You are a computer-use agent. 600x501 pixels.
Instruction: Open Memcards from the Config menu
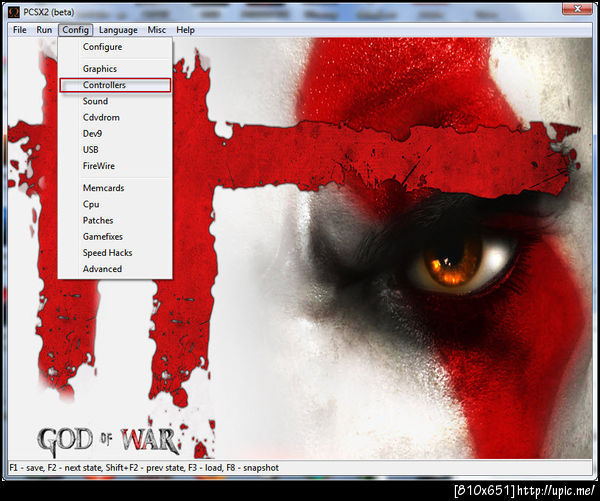pos(115,188)
